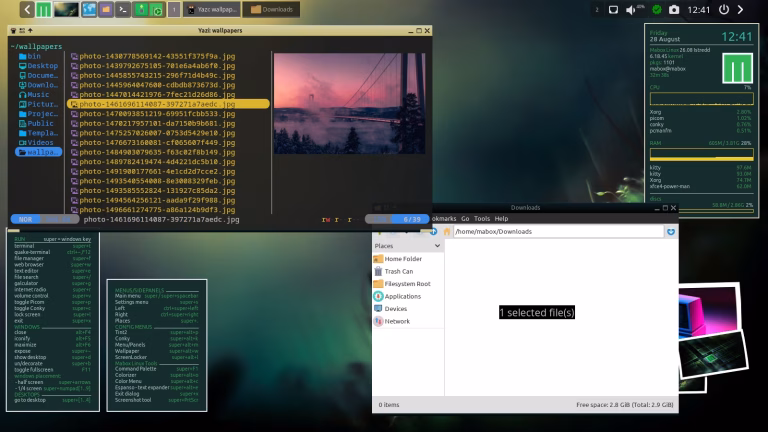Click the bridge preview image in Yazi
Image resolution: width=768 pixels, height=432 pixels.
point(349,103)
